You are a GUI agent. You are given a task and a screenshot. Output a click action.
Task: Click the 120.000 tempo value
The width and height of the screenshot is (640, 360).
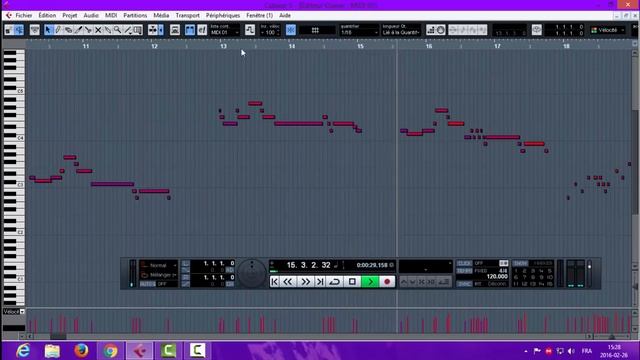tap(497, 277)
